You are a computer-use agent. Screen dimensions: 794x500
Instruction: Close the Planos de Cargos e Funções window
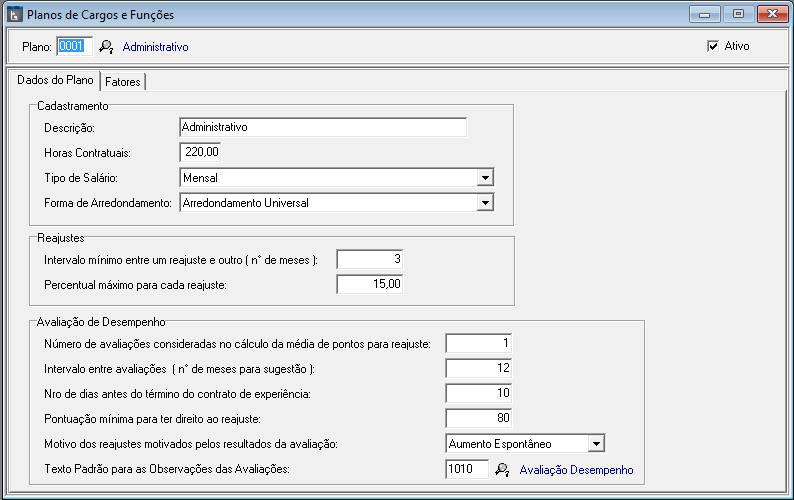coord(772,14)
